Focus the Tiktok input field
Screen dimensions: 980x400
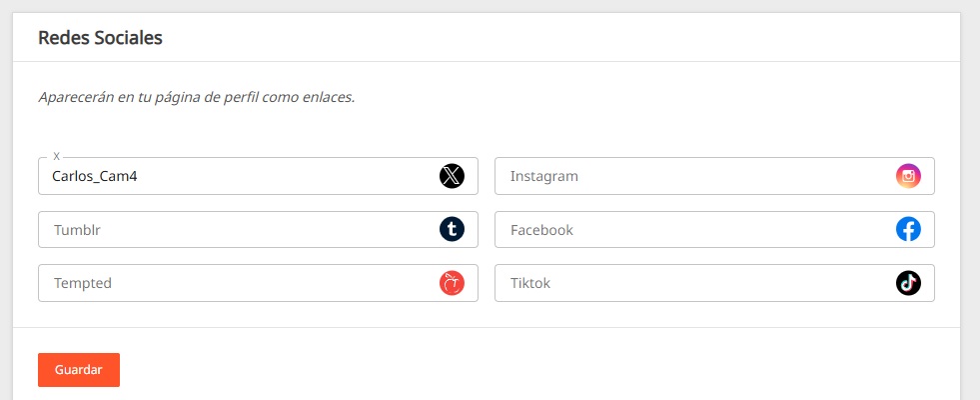pos(714,283)
